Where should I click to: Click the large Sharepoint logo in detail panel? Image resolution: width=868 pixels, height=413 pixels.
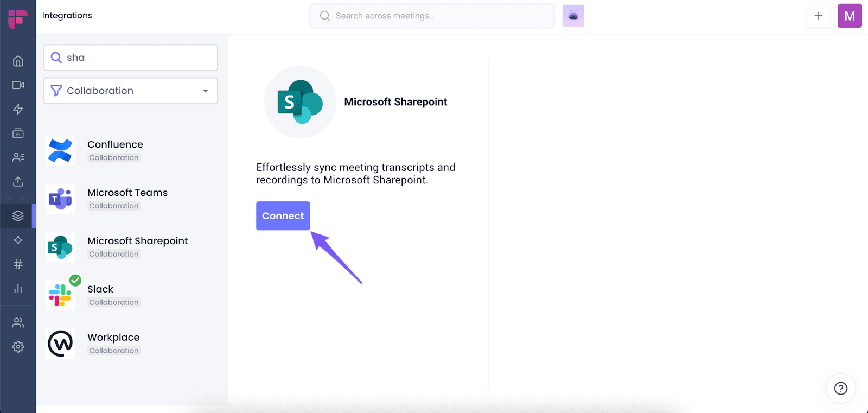coord(300,102)
